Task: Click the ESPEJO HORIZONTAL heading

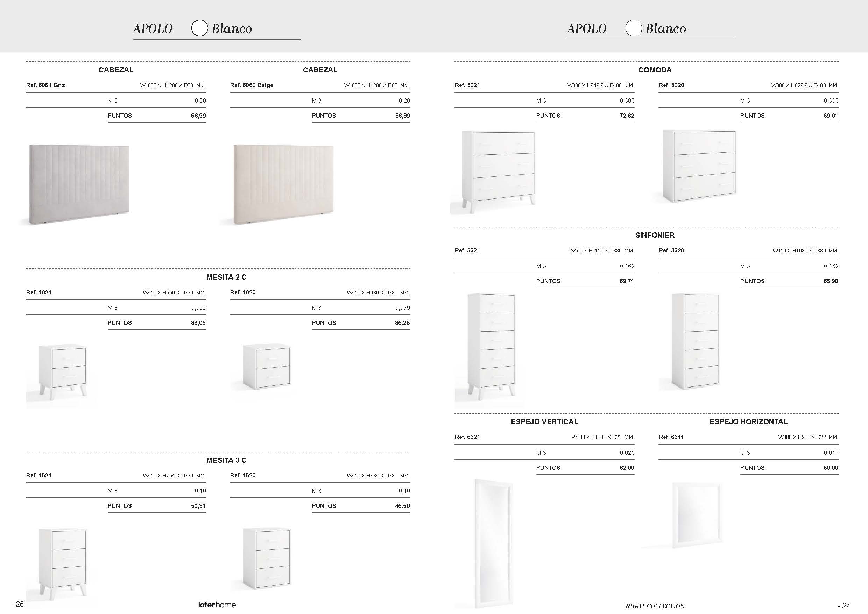Action: [x=748, y=422]
